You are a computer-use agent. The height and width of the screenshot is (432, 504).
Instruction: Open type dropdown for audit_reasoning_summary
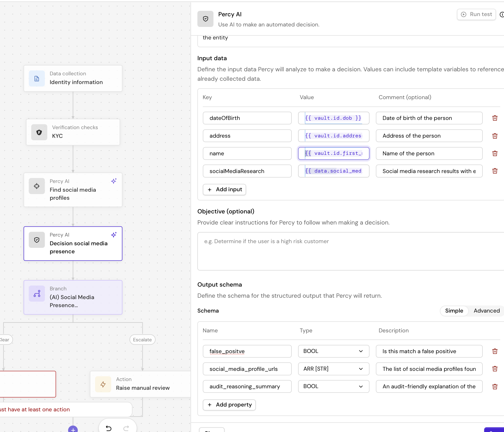(334, 386)
